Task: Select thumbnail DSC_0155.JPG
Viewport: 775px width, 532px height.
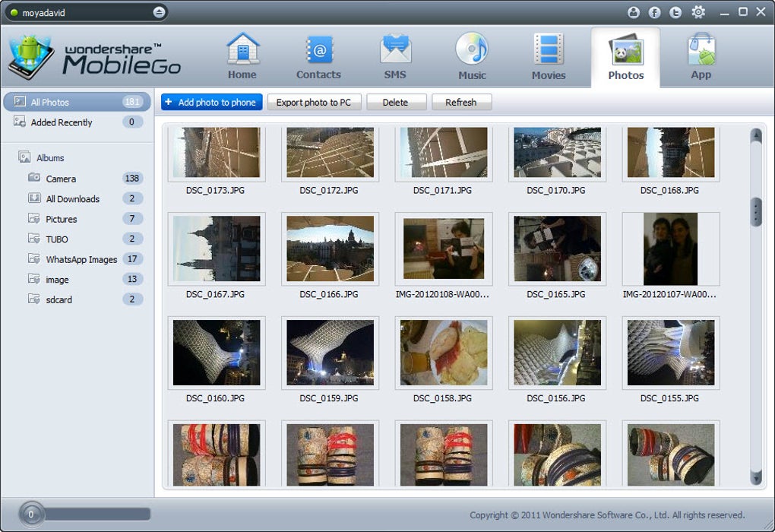Action: (671, 353)
